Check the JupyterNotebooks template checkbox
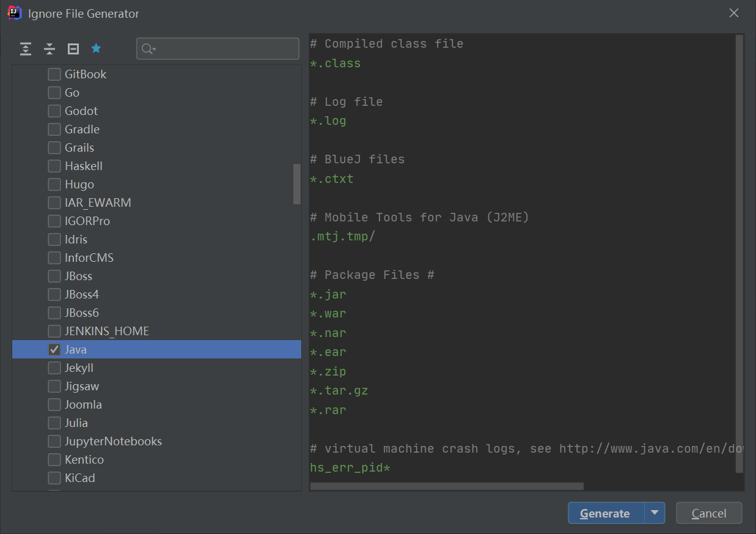 [54, 441]
